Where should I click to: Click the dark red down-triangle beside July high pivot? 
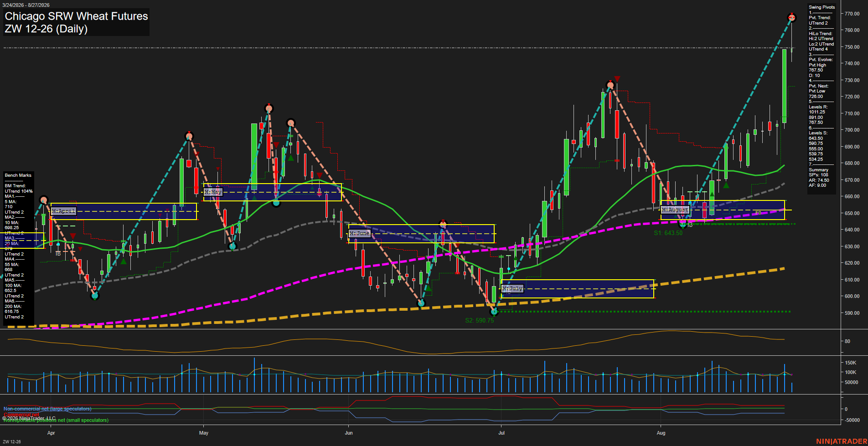pyautogui.click(x=617, y=79)
